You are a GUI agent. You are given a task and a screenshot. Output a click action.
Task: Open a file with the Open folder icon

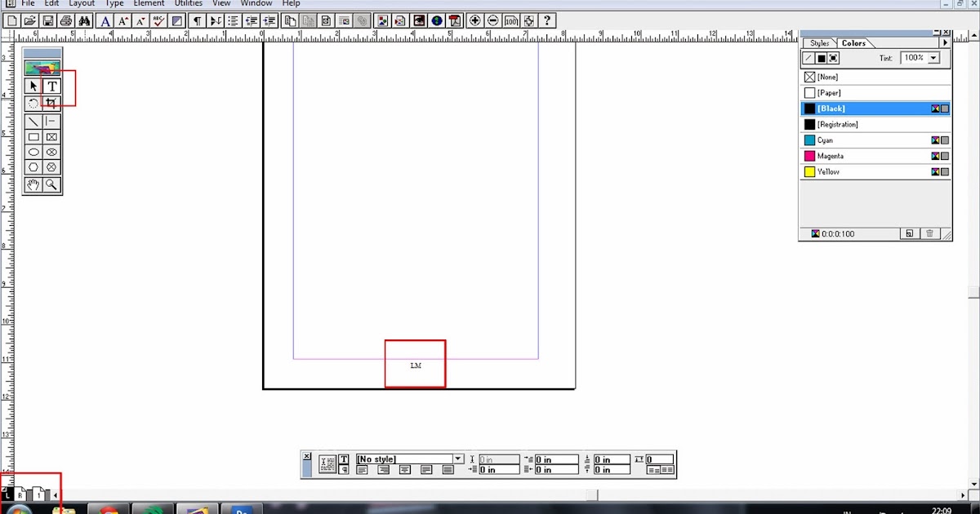click(30, 20)
